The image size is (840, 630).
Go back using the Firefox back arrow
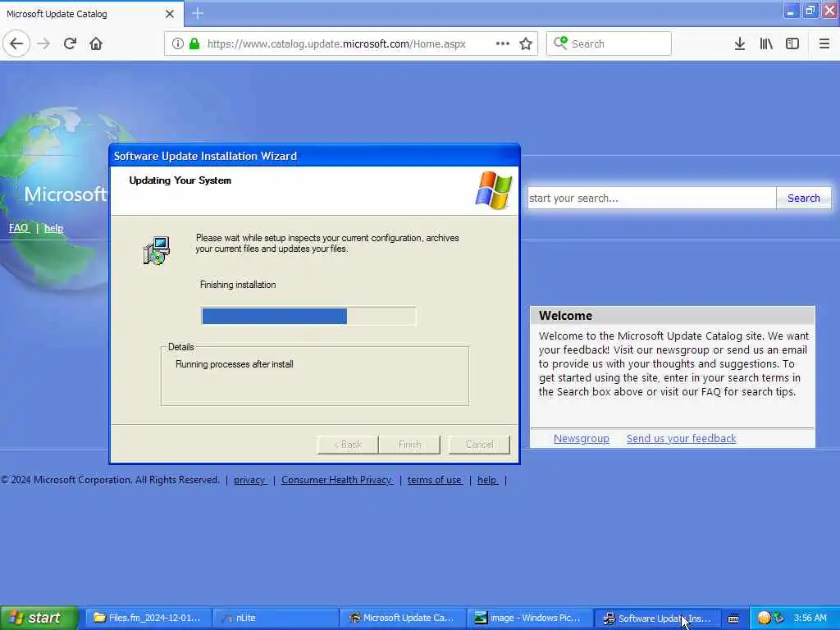coord(16,43)
